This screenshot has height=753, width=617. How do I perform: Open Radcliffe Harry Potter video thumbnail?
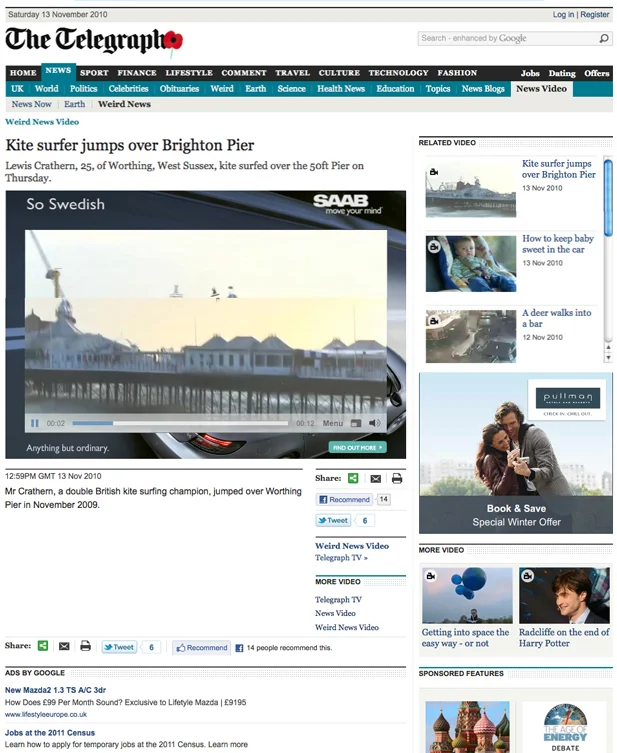pos(564,595)
